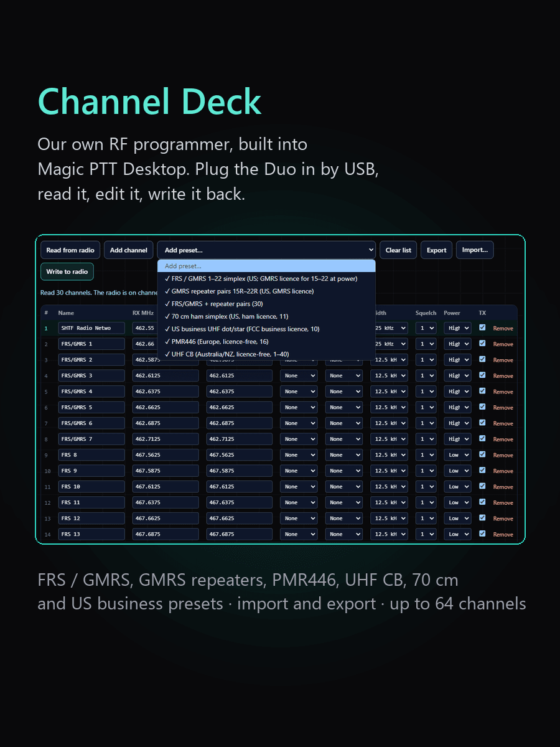Click the Read 30 channels status text
Image resolution: width=560 pixels, height=747 pixels.
(x=100, y=293)
